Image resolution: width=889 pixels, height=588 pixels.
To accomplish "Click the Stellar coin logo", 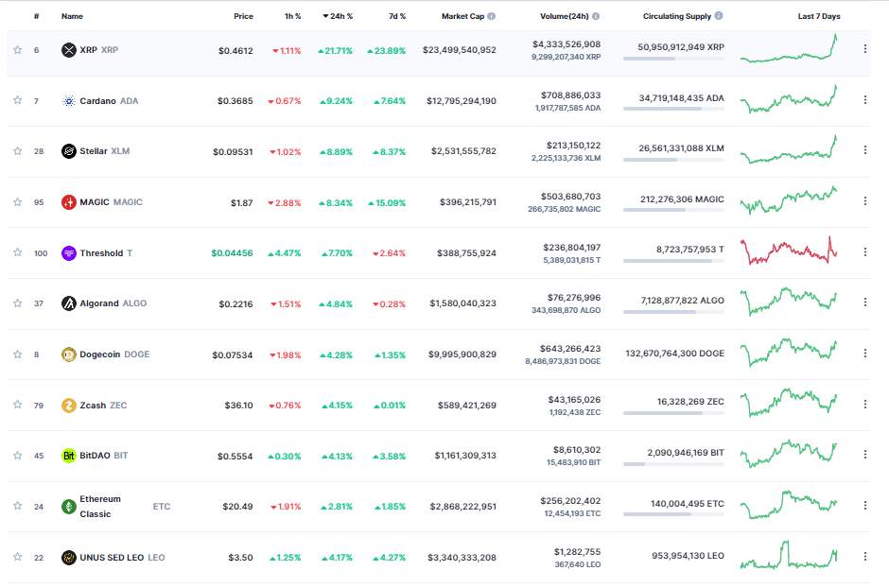I will [69, 151].
